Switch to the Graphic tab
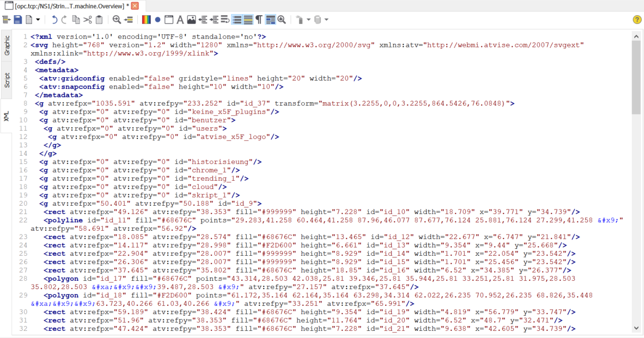 coord(7,46)
